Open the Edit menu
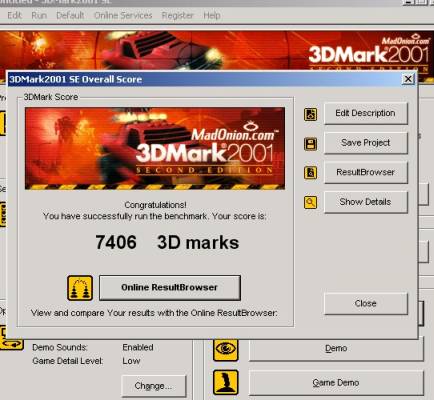 (x=14, y=15)
